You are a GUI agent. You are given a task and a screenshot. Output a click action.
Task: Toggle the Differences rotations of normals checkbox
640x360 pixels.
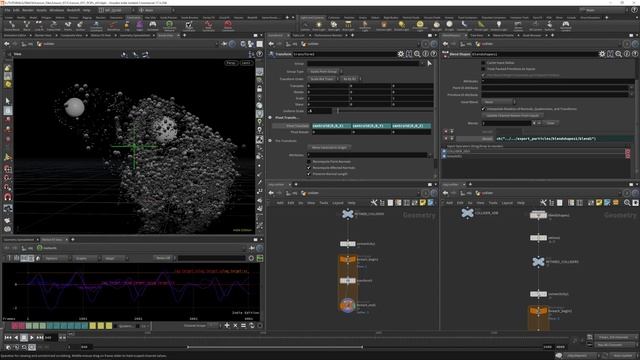tap(483, 109)
